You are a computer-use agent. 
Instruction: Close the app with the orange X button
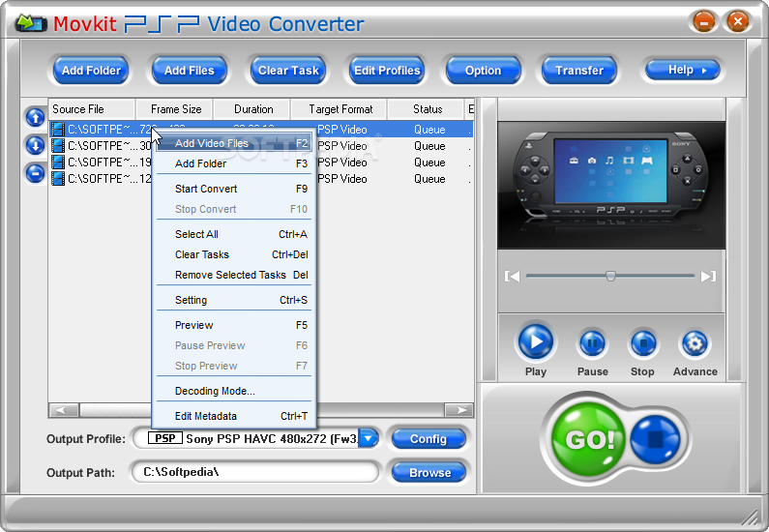[x=737, y=21]
